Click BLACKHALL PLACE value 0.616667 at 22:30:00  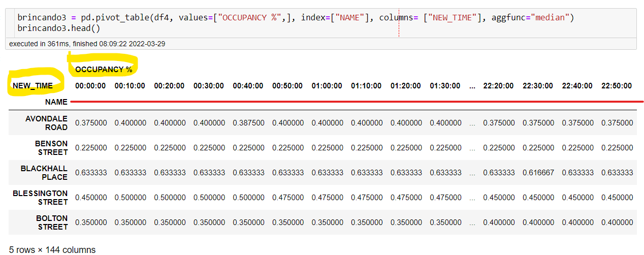(x=538, y=173)
